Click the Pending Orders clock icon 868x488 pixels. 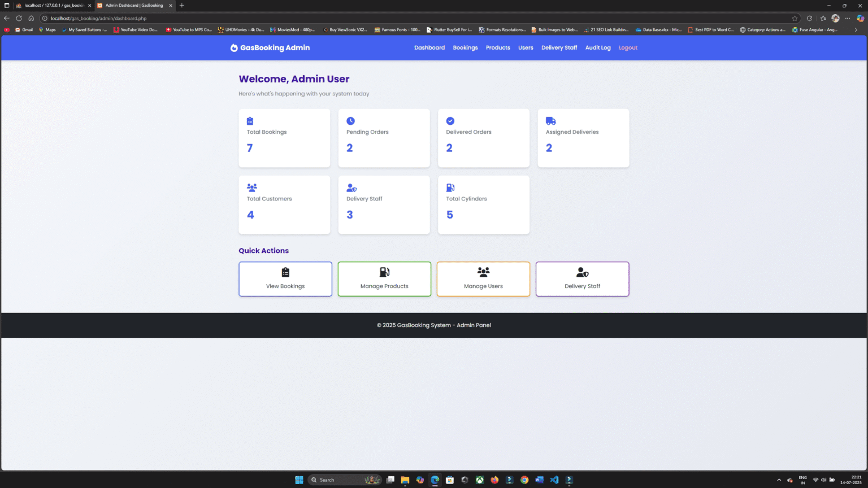point(350,121)
